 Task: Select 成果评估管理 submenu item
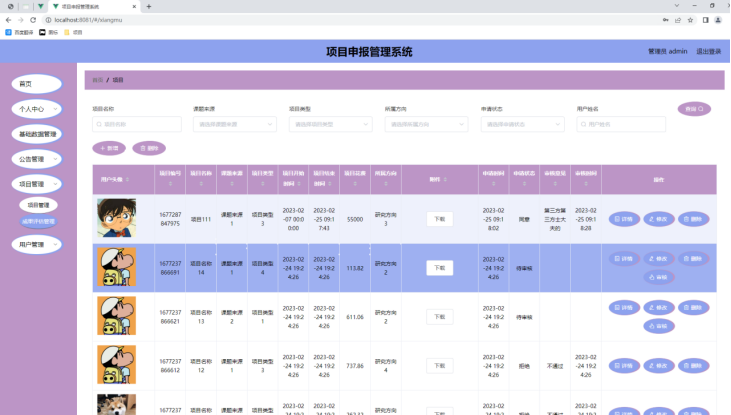(38, 221)
